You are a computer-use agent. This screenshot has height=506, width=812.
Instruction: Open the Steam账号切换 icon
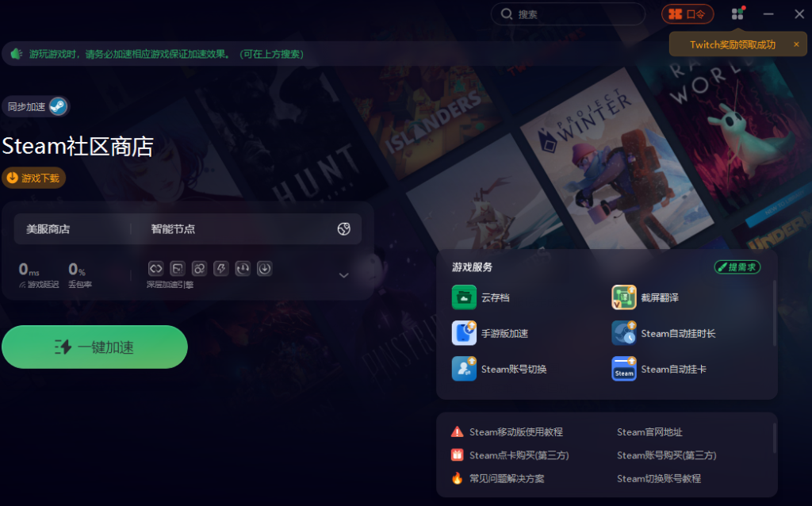pos(464,369)
